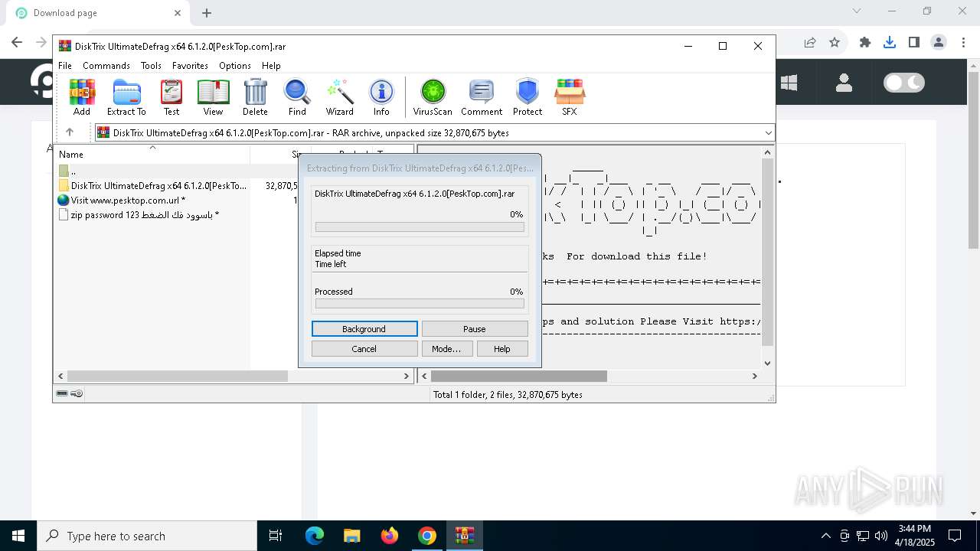Open Chrome tab search chevron
This screenshot has height=551, width=980.
(x=857, y=11)
